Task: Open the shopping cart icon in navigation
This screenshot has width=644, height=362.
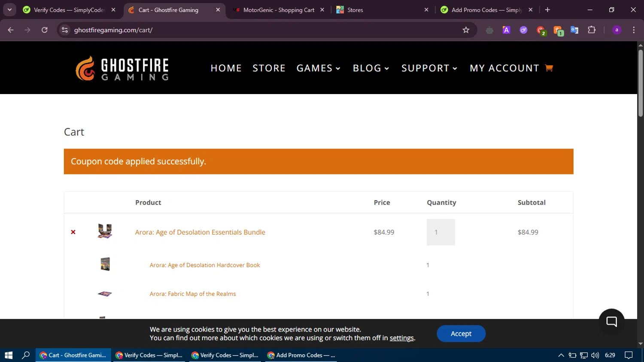Action: (549, 68)
